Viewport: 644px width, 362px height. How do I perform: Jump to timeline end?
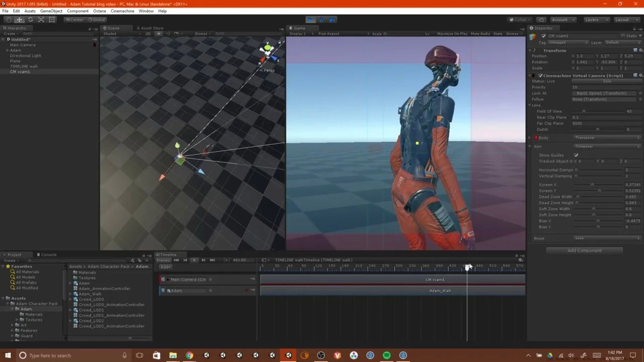click(212, 260)
